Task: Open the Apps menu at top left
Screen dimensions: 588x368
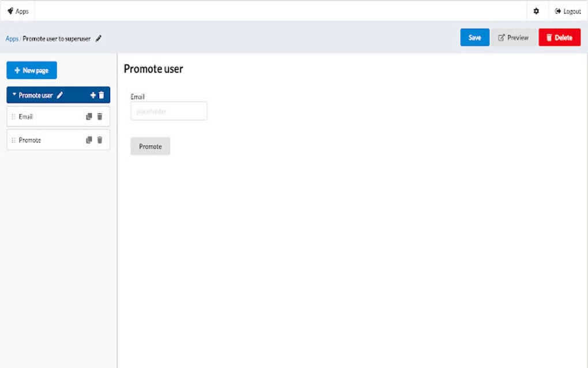Action: 18,11
